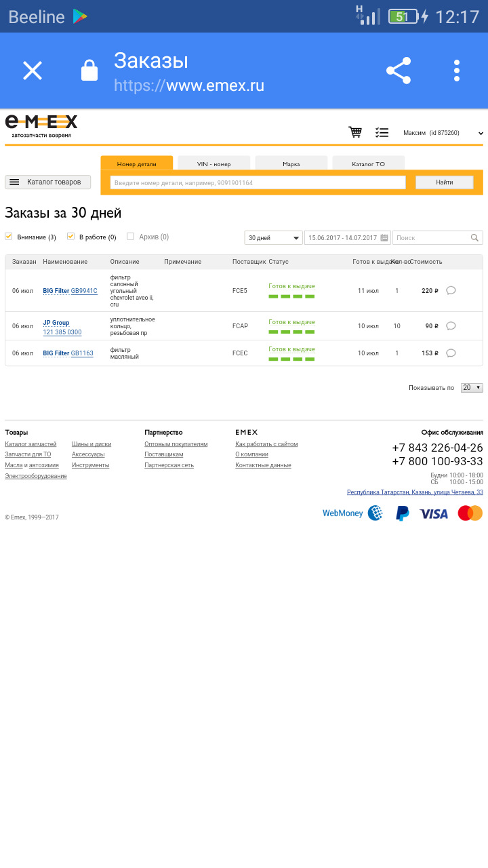Open the shopping cart
The height and width of the screenshot is (868, 488).
[x=355, y=132]
